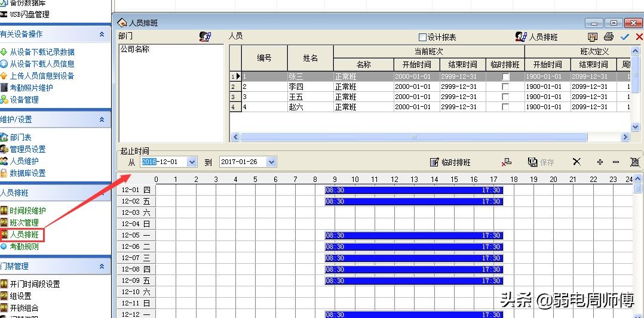
Task: Click the 开锁组合 icon
Action: tap(4, 308)
